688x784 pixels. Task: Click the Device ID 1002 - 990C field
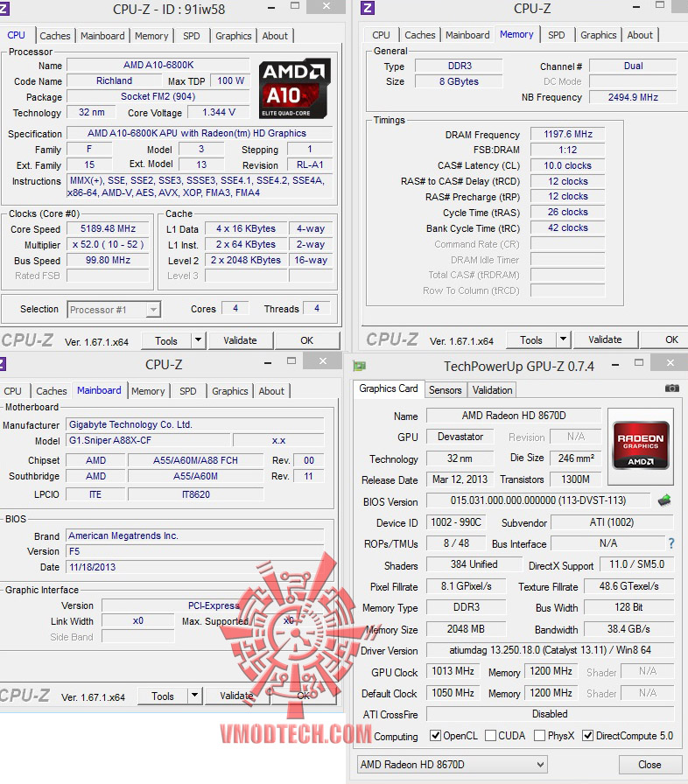click(x=455, y=522)
